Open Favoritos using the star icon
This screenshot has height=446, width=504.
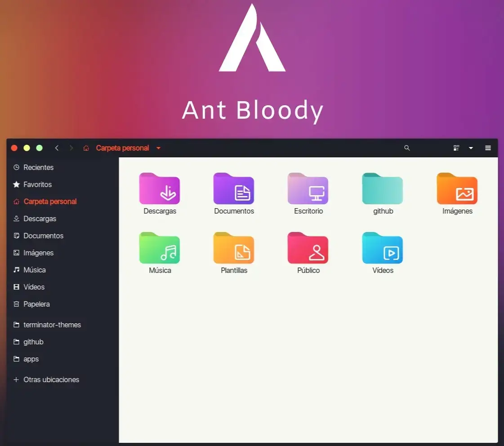[16, 184]
